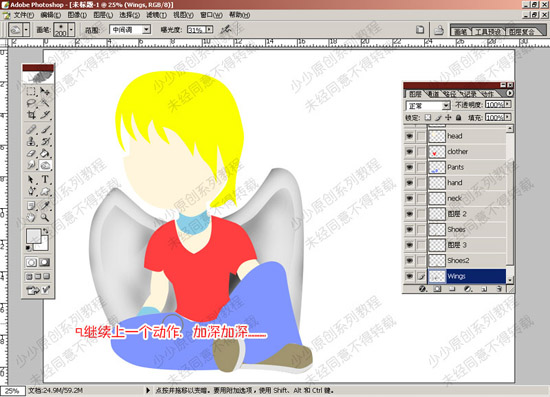Image resolution: width=550 pixels, height=397 pixels.
Task: Select the Type tool in toolbox
Action: pos(45,179)
